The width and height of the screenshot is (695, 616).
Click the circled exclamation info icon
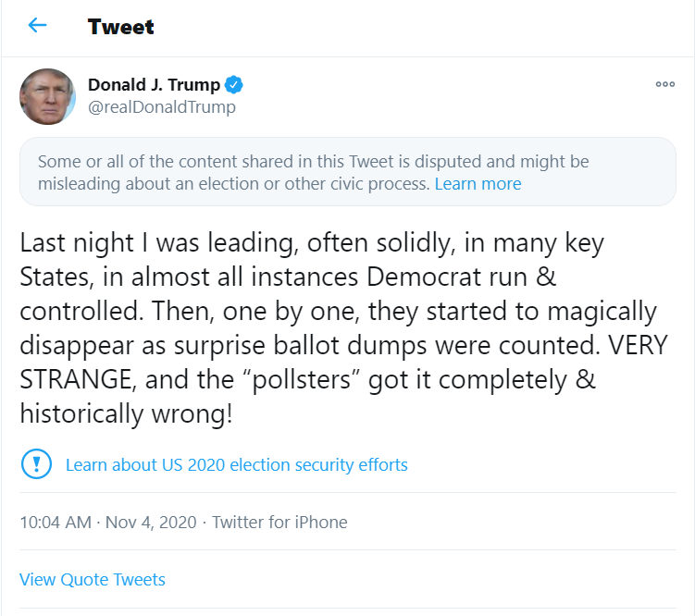coord(36,463)
